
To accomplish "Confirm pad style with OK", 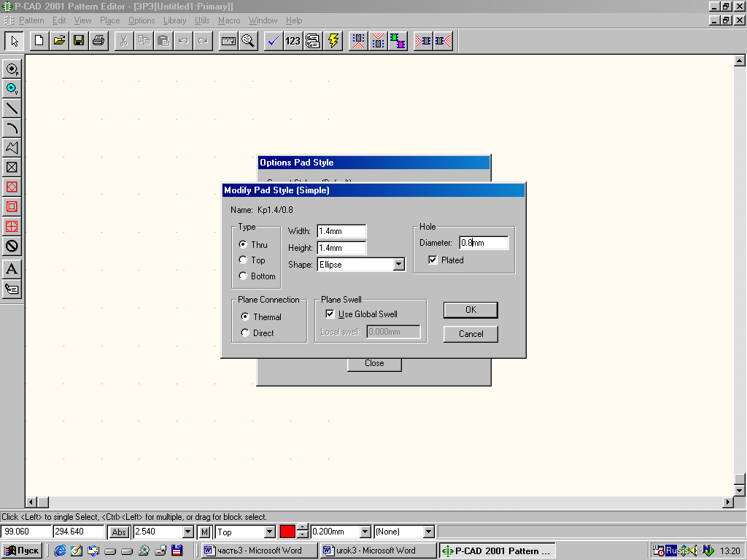I will [x=471, y=310].
